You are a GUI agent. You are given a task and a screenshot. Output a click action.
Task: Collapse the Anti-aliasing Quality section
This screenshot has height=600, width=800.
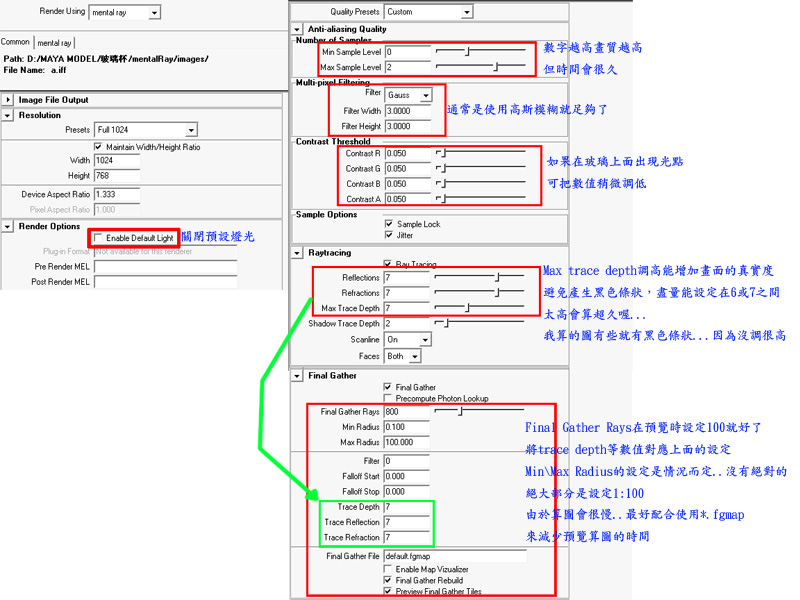(x=297, y=30)
